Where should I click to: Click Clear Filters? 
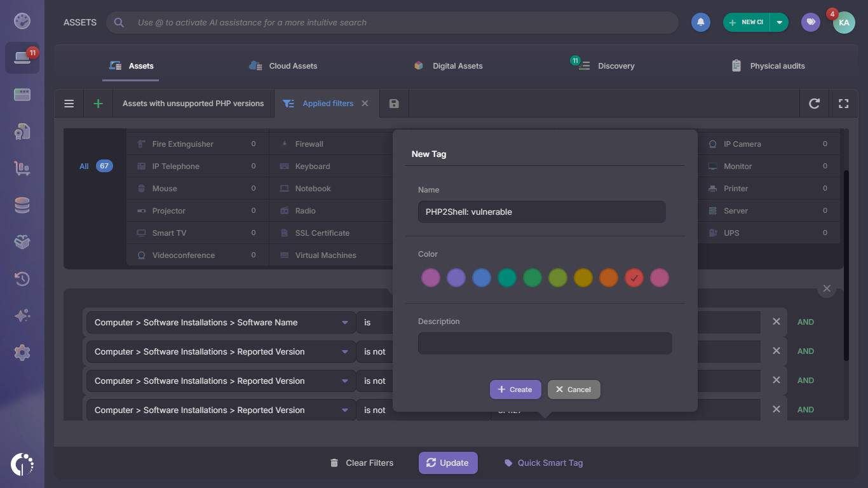(x=362, y=463)
